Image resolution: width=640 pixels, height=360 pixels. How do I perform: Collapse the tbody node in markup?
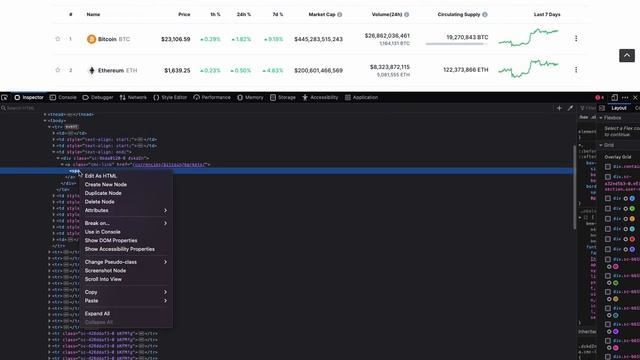pos(45,121)
